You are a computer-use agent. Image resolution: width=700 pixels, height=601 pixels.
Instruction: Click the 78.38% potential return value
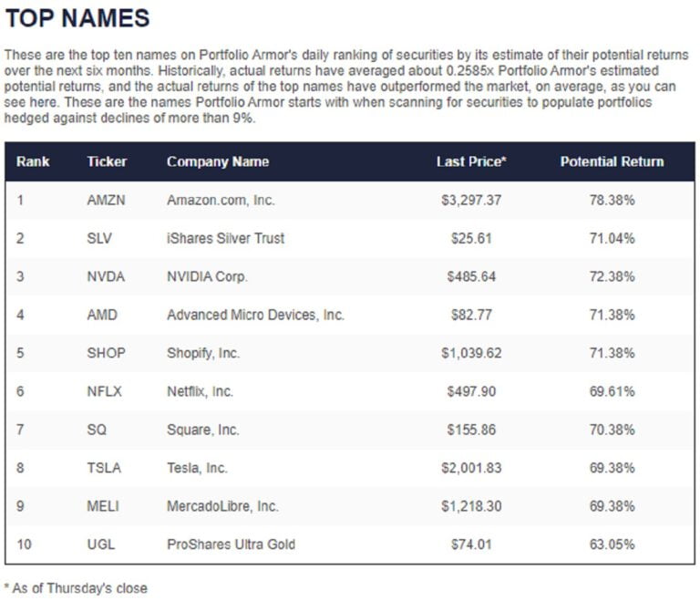coord(612,200)
